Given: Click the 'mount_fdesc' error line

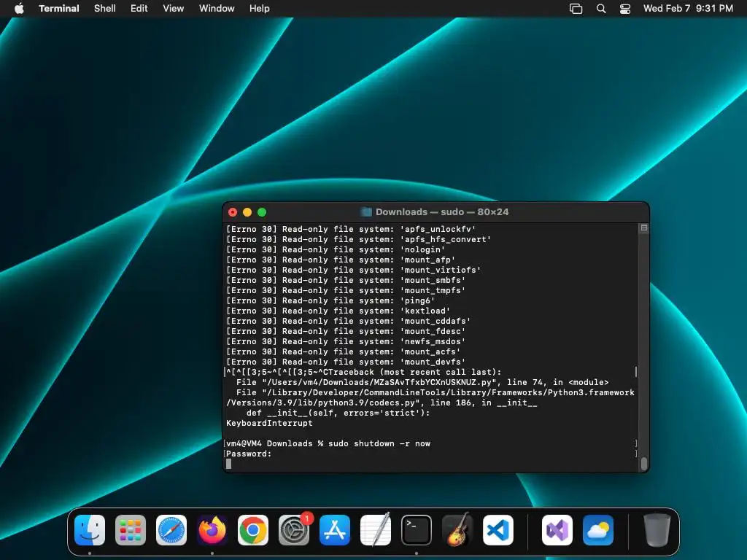Looking at the screenshot, I should (x=345, y=331).
